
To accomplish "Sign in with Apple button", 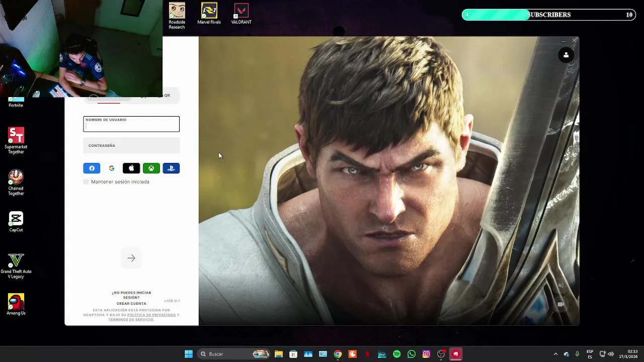I will tap(131, 168).
